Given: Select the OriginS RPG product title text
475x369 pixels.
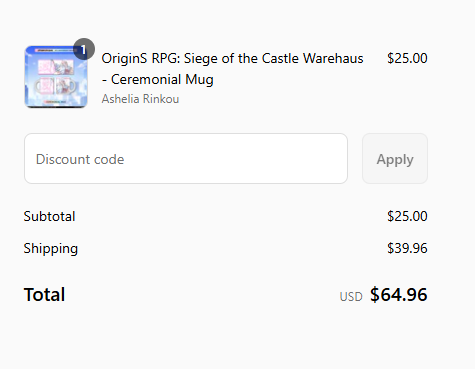Looking at the screenshot, I should (x=232, y=69).
